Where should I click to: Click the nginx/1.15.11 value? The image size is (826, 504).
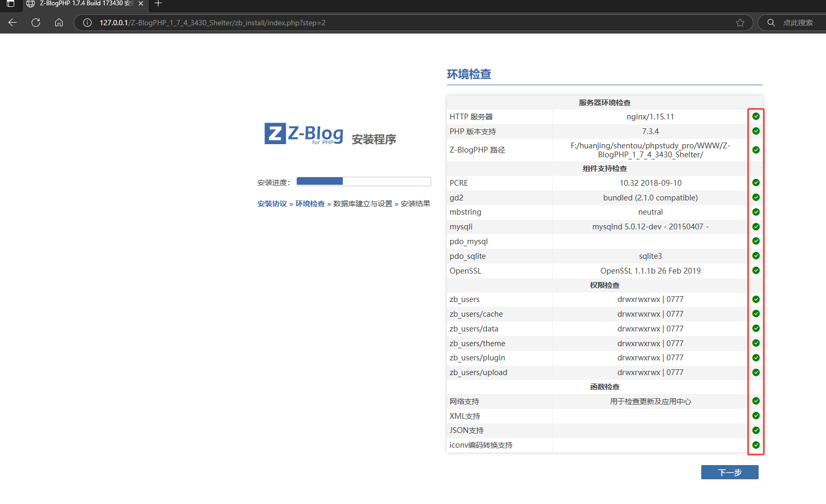point(650,117)
